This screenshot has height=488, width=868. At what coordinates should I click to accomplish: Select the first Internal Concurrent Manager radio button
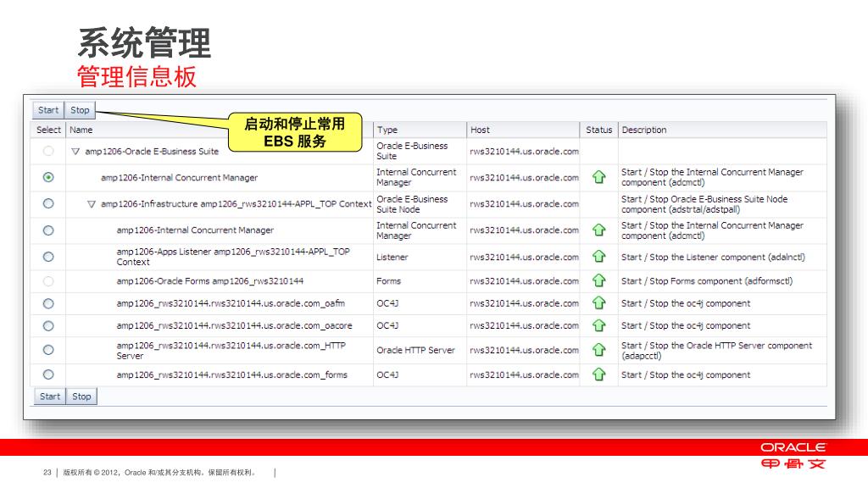point(48,177)
